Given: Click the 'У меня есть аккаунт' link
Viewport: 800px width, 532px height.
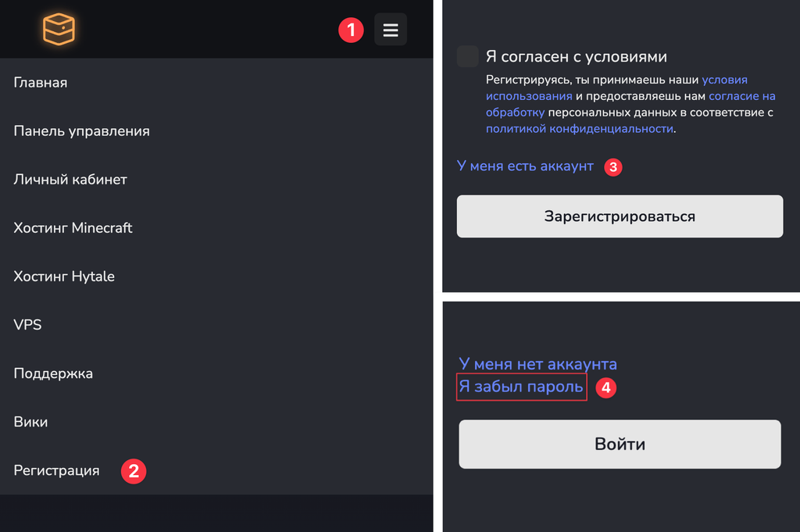Looking at the screenshot, I should pyautogui.click(x=524, y=166).
